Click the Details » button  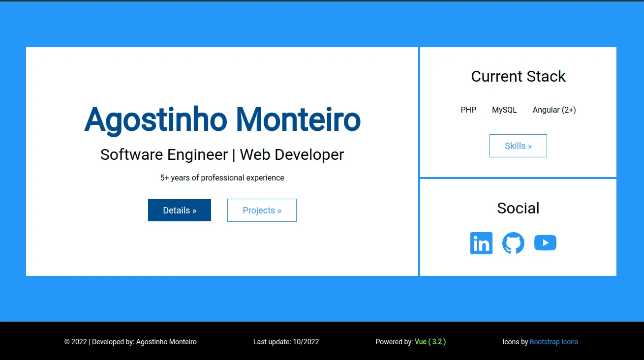pos(179,210)
